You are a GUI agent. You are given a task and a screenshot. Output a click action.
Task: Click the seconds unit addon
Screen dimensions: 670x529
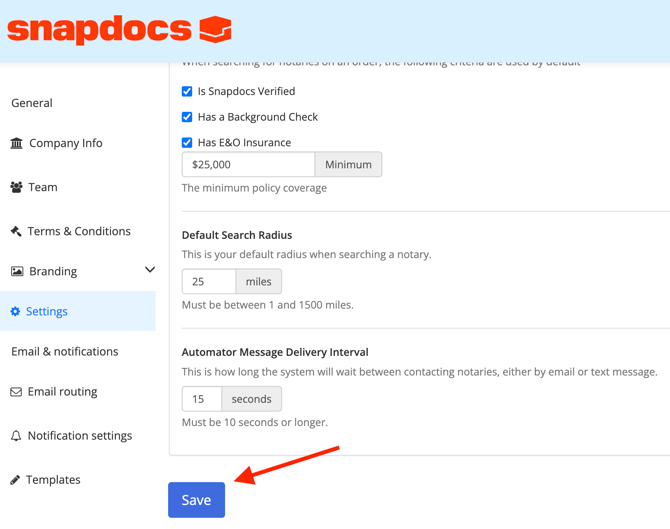point(251,399)
